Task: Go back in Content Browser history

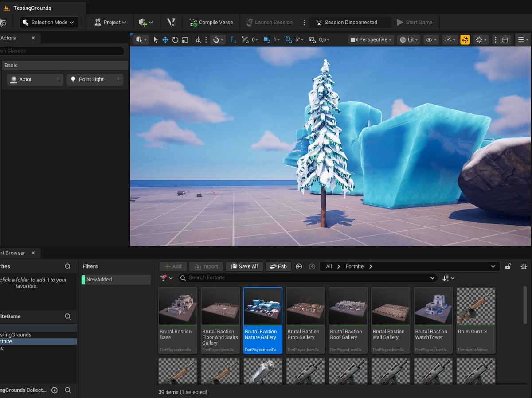Action: [x=299, y=266]
